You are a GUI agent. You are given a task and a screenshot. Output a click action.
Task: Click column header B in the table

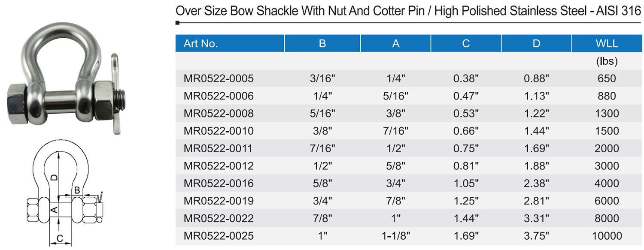tap(322, 44)
